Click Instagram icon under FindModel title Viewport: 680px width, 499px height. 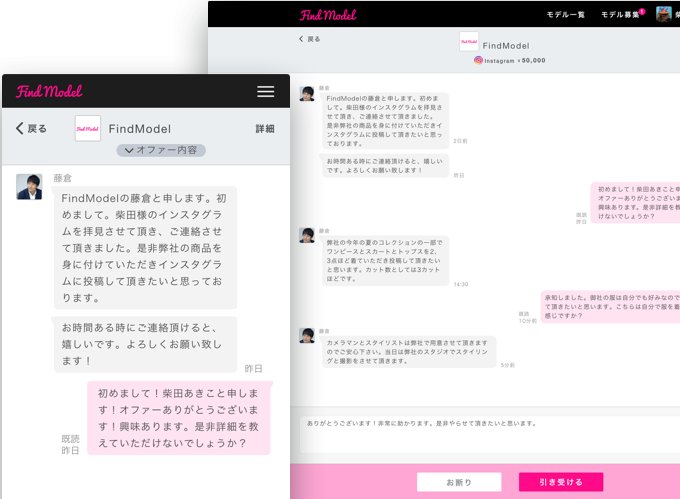tap(478, 60)
